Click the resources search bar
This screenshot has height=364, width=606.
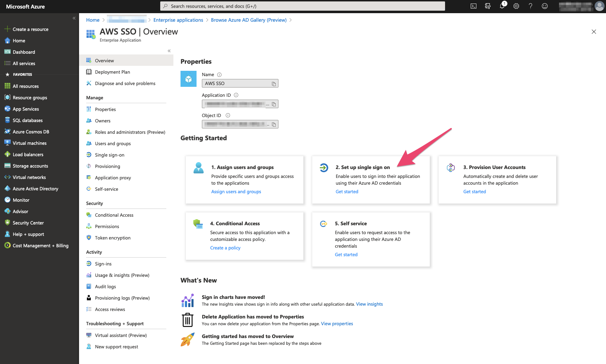(x=302, y=6)
